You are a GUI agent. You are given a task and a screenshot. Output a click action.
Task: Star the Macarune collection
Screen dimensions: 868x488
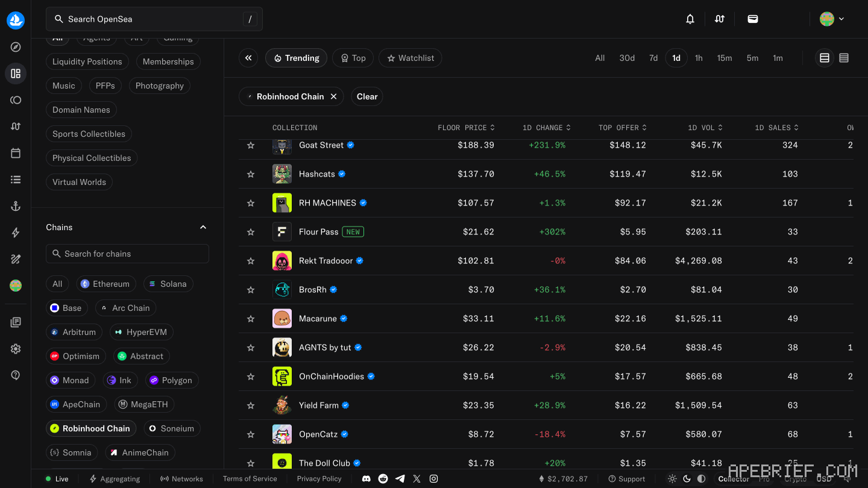[251, 319]
